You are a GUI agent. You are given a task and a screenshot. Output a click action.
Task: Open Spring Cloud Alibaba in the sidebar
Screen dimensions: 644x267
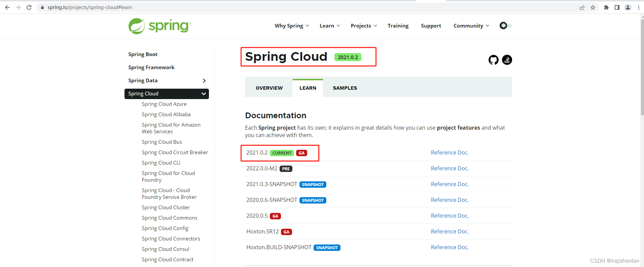coord(166,115)
